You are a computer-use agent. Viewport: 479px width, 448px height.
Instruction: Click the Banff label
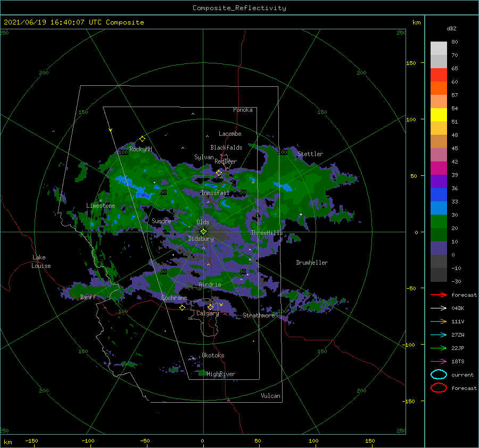point(88,297)
